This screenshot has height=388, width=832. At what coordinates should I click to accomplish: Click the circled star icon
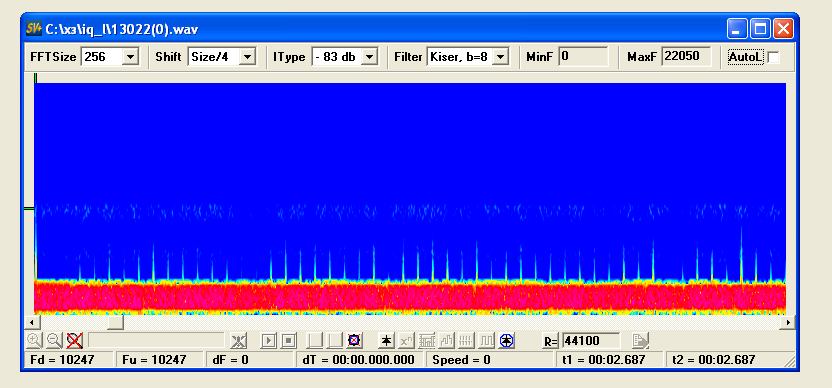click(507, 340)
